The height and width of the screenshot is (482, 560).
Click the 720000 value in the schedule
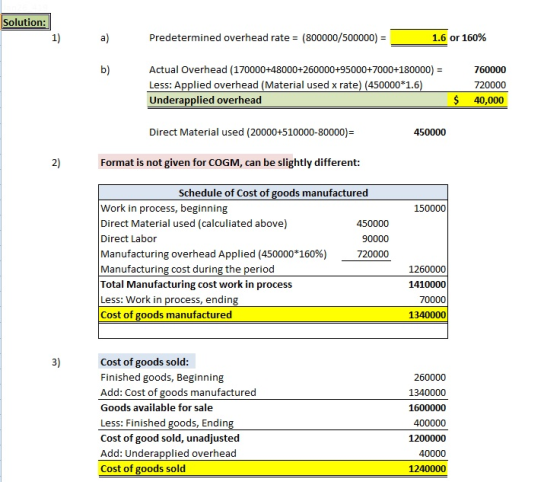point(372,254)
